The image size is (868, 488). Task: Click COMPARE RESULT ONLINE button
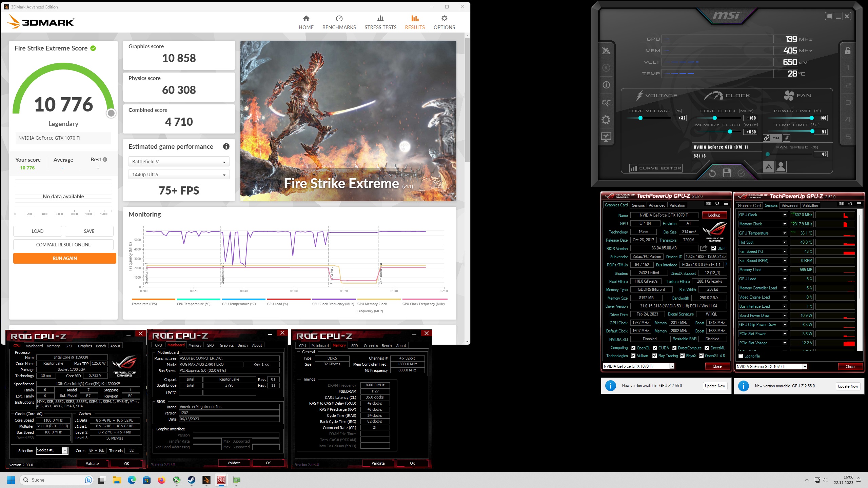click(x=63, y=245)
